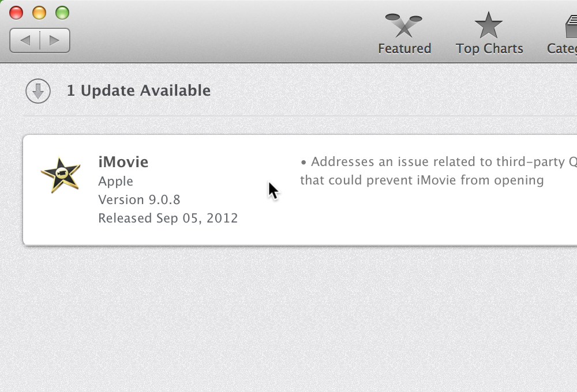
Task: Click the '1 Update Available' heading
Action: point(138,91)
